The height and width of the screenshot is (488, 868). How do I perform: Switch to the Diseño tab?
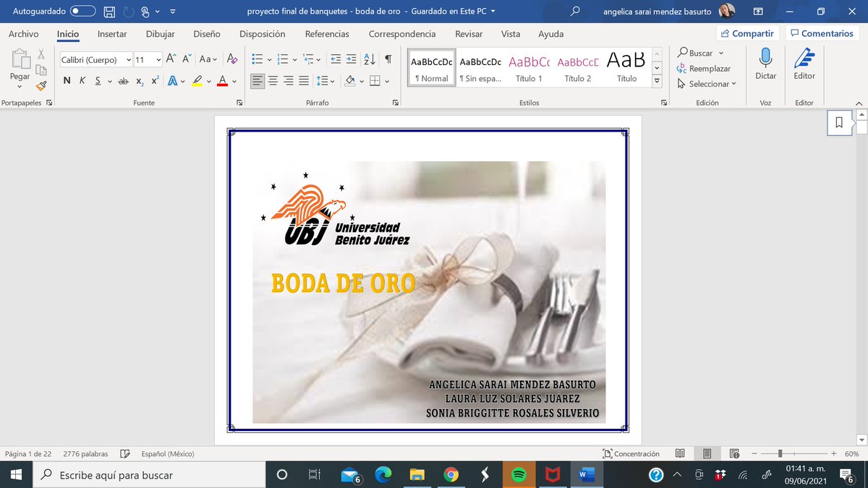point(207,34)
